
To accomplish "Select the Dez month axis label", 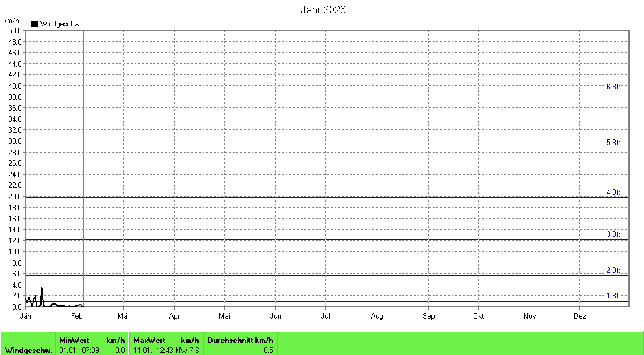I will 580,316.
